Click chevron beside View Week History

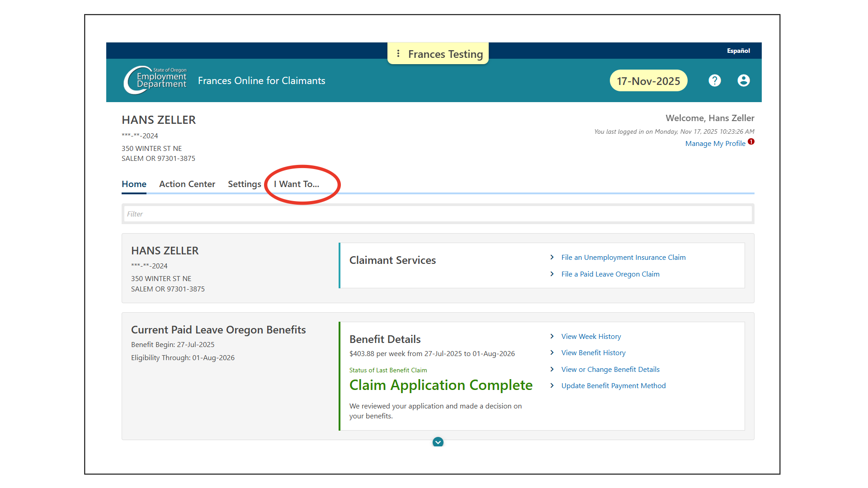point(552,336)
